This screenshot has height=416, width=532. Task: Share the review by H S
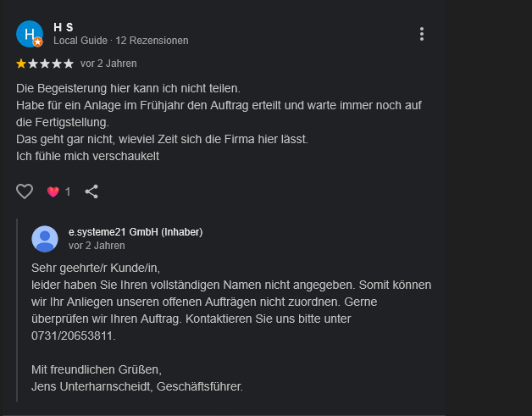pyautogui.click(x=91, y=191)
